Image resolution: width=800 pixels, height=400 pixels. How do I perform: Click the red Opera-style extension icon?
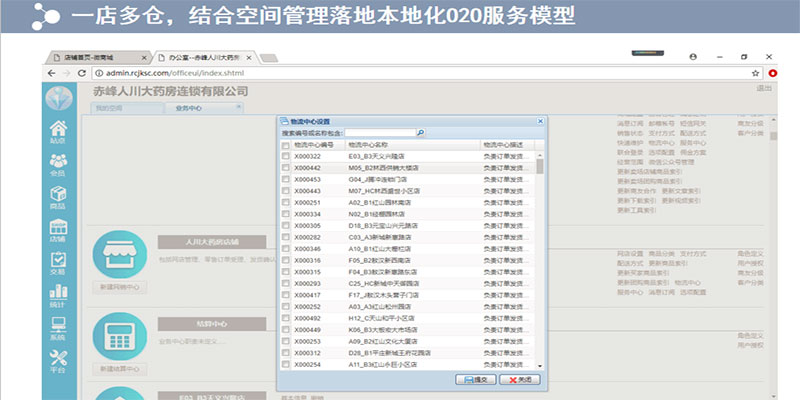773,73
